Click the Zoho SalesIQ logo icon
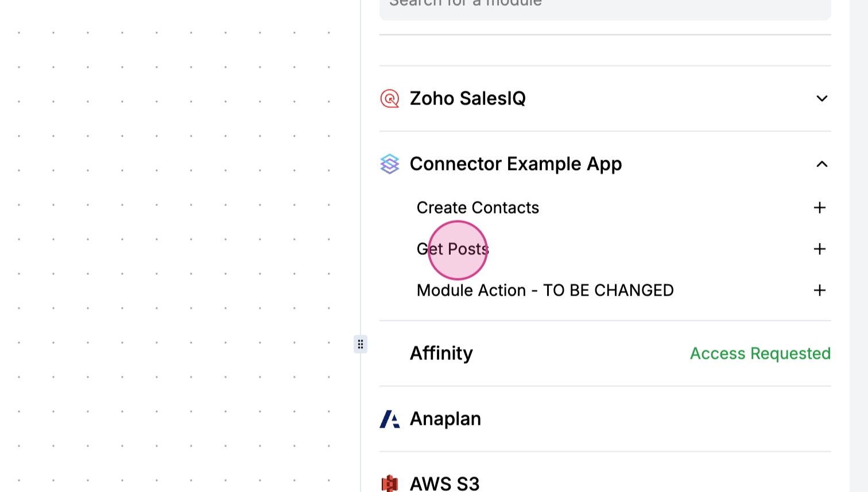Image resolution: width=868 pixels, height=492 pixels. (x=390, y=99)
